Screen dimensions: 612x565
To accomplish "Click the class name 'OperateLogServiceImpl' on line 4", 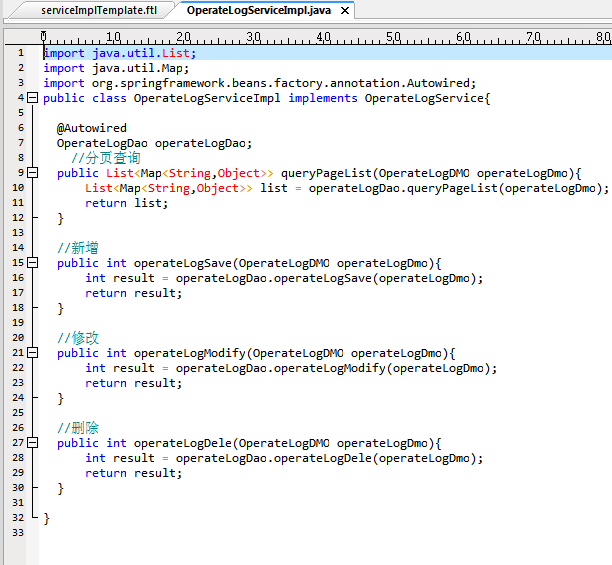I will [x=207, y=98].
